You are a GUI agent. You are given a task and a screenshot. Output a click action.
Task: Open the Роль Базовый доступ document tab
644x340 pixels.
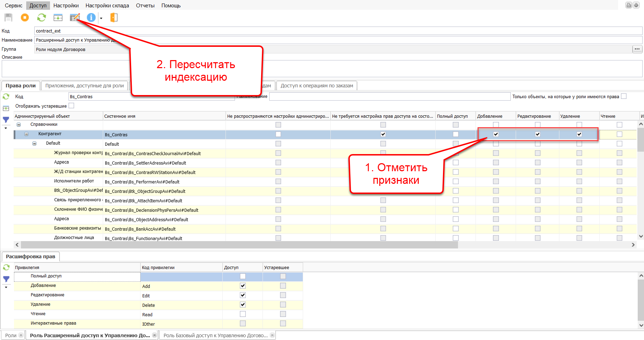(215, 335)
